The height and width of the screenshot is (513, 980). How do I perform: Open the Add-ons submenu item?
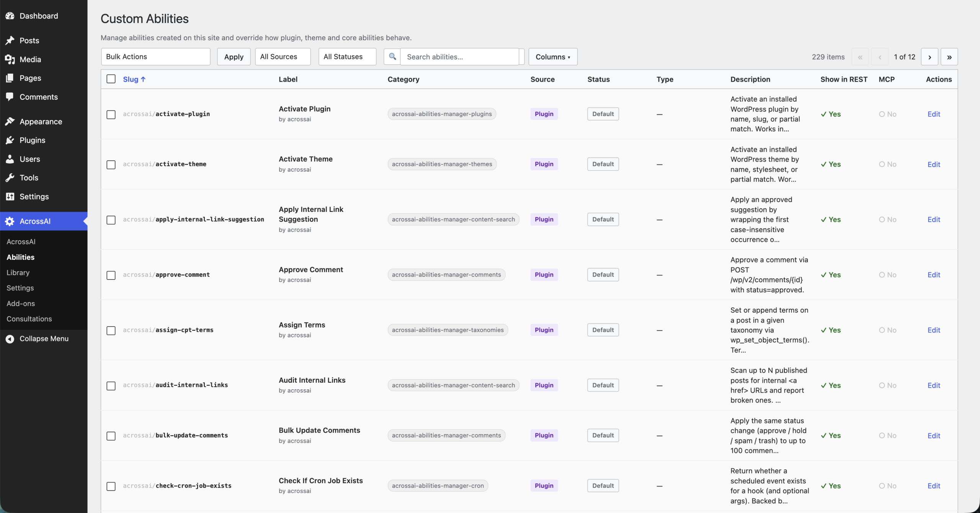[21, 303]
